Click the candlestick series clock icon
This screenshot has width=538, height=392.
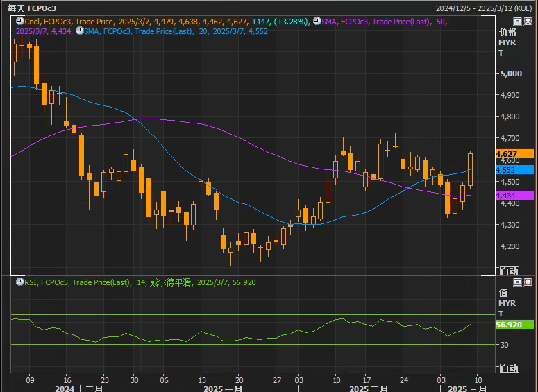click(18, 22)
